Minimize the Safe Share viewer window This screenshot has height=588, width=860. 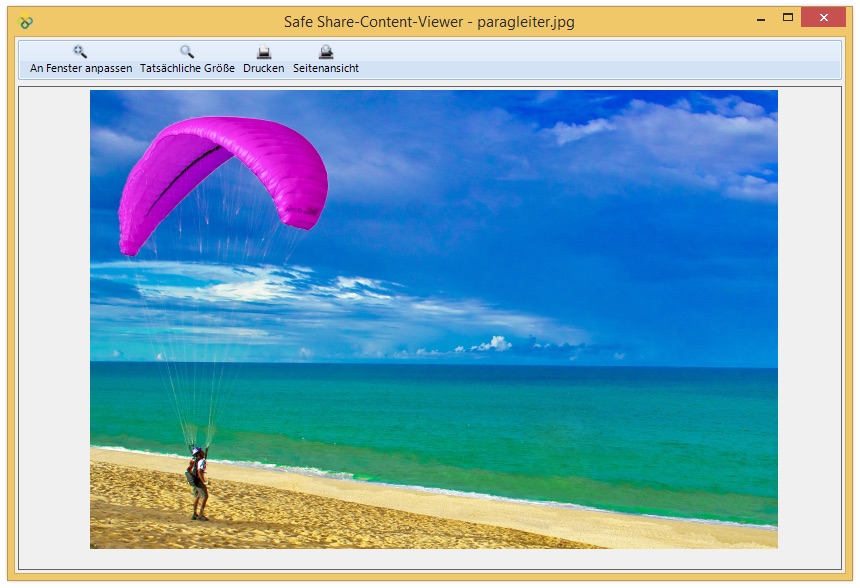[x=761, y=19]
